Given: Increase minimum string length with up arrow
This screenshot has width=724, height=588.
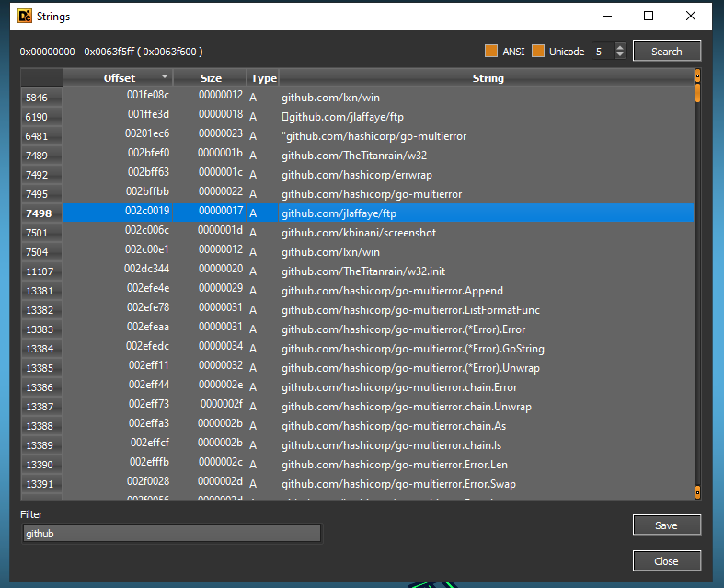Looking at the screenshot, I should [620, 47].
